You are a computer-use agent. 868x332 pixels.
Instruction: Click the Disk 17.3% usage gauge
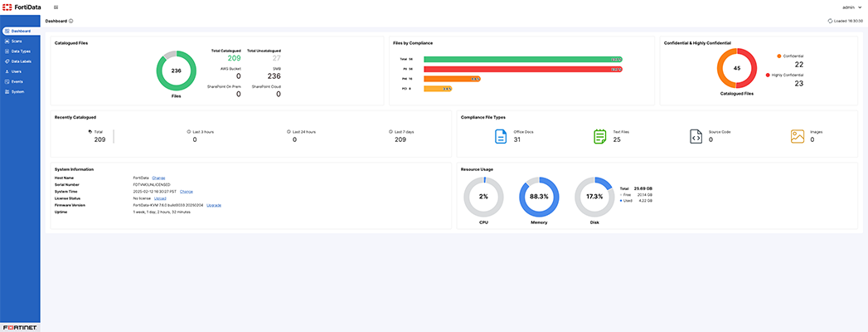pos(594,197)
